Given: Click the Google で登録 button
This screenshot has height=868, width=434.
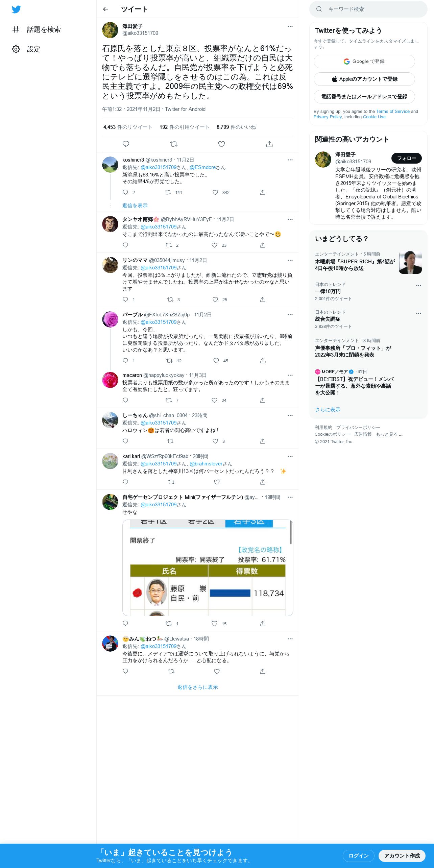Looking at the screenshot, I should coord(364,62).
